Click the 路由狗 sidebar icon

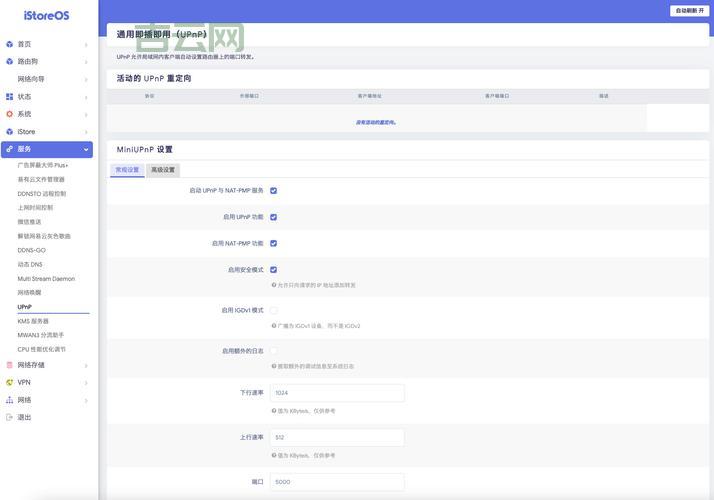tap(10, 61)
